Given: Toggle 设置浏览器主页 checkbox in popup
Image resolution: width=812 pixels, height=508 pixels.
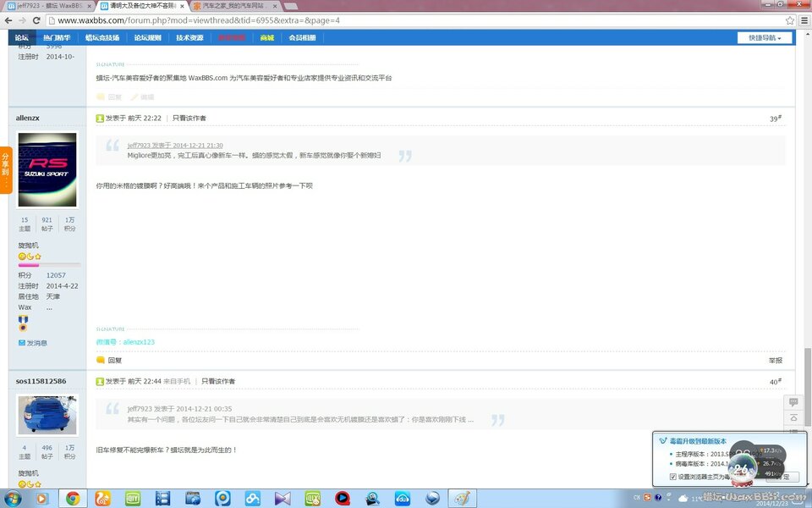Looking at the screenshot, I should (x=673, y=477).
